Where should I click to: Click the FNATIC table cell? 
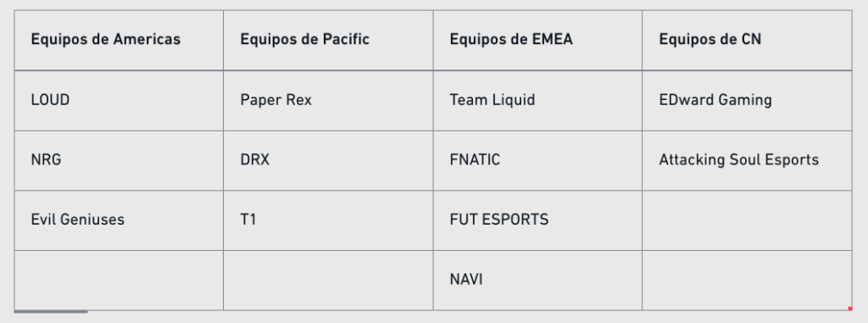coord(537,161)
